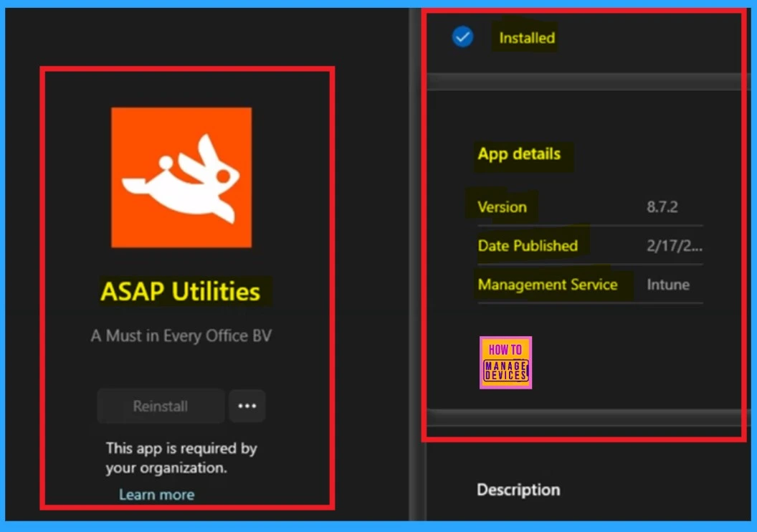Select the Intune management service value
Image resolution: width=757 pixels, height=532 pixels.
[x=668, y=285]
